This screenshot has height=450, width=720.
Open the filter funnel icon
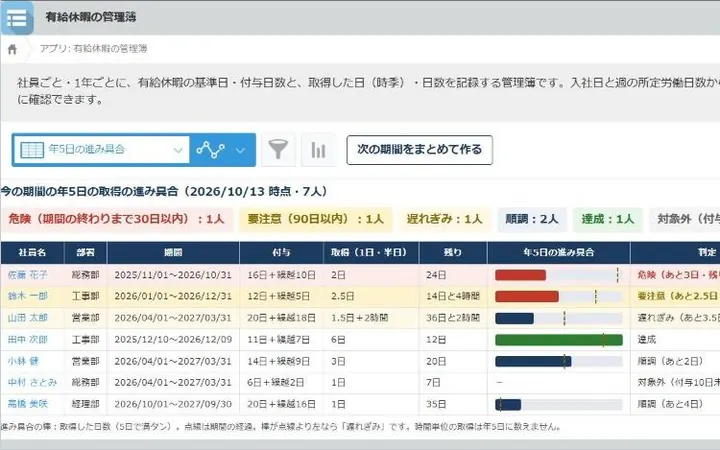[x=278, y=150]
